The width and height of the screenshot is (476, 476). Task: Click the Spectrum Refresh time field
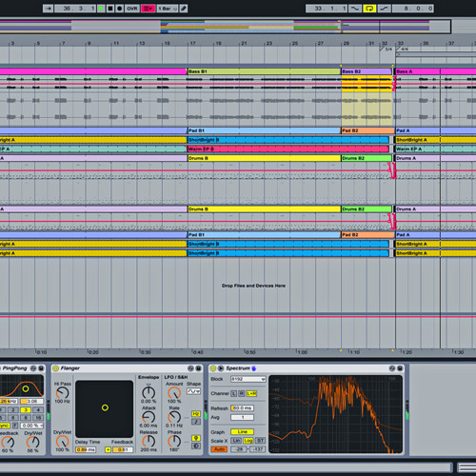point(243,408)
